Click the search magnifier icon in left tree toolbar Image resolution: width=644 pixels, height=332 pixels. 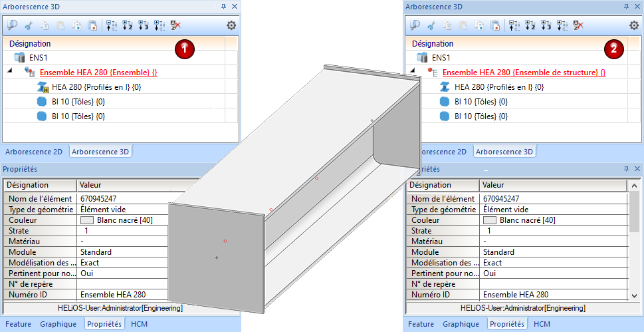tap(13, 25)
